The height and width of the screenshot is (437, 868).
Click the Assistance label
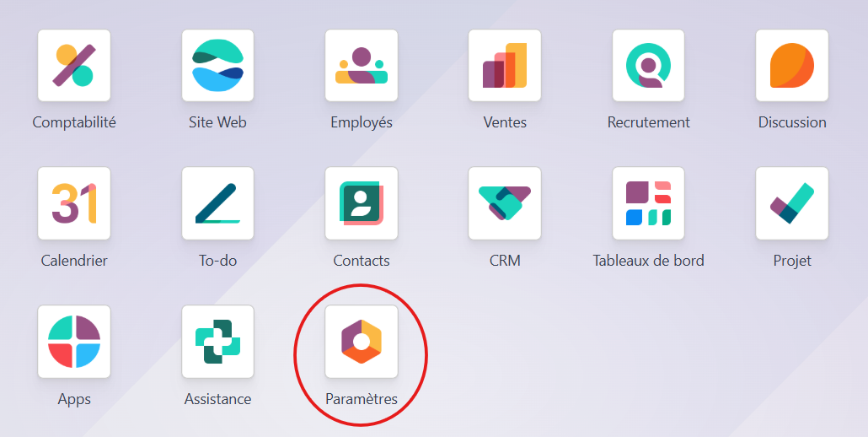[x=217, y=399]
